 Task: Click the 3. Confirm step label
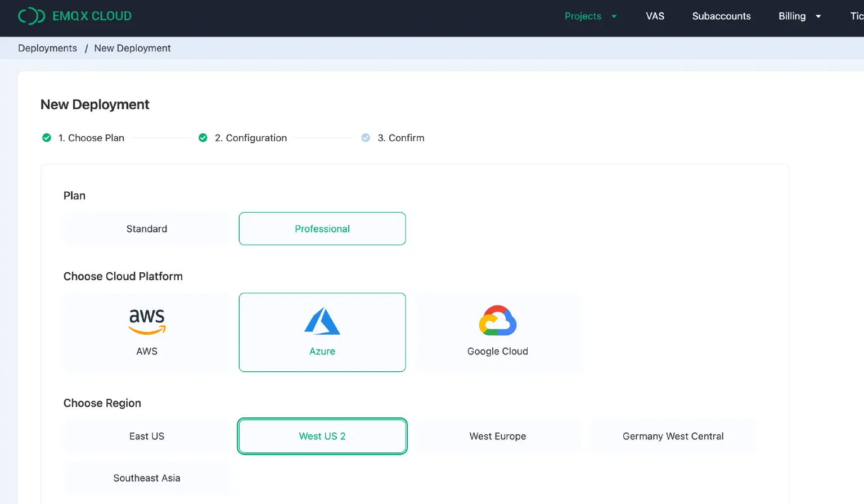pos(400,138)
